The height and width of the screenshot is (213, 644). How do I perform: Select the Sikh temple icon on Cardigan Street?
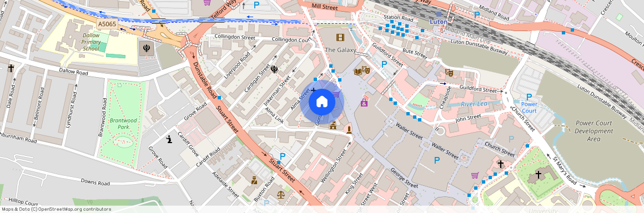274,69
